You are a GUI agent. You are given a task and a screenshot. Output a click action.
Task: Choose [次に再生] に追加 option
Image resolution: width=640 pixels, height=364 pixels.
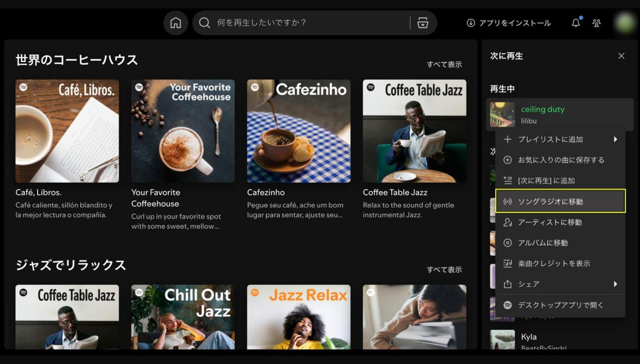(x=561, y=180)
